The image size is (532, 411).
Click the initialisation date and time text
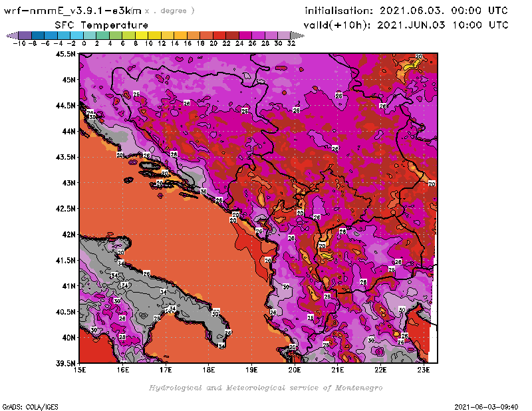point(406,11)
